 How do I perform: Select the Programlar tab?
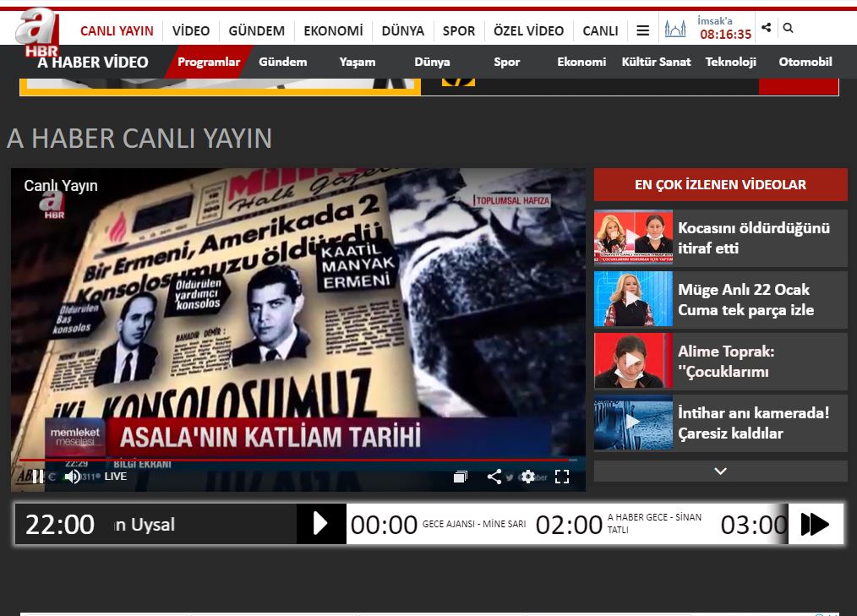pyautogui.click(x=209, y=62)
